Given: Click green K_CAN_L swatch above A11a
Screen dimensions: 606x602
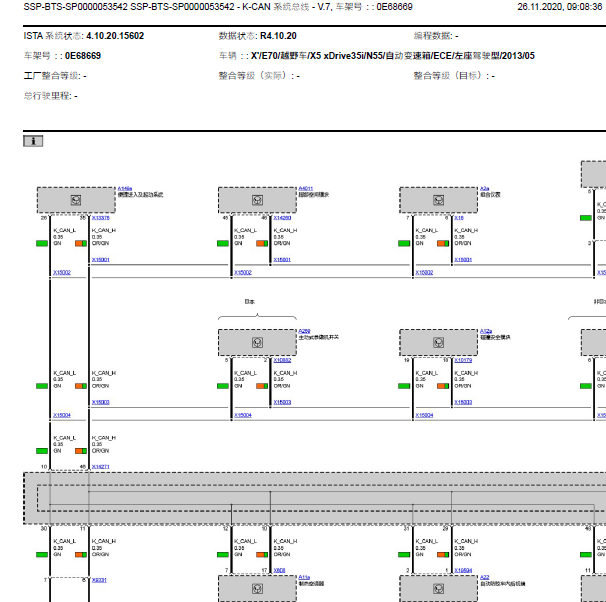Looking at the screenshot, I should [x=223, y=554].
